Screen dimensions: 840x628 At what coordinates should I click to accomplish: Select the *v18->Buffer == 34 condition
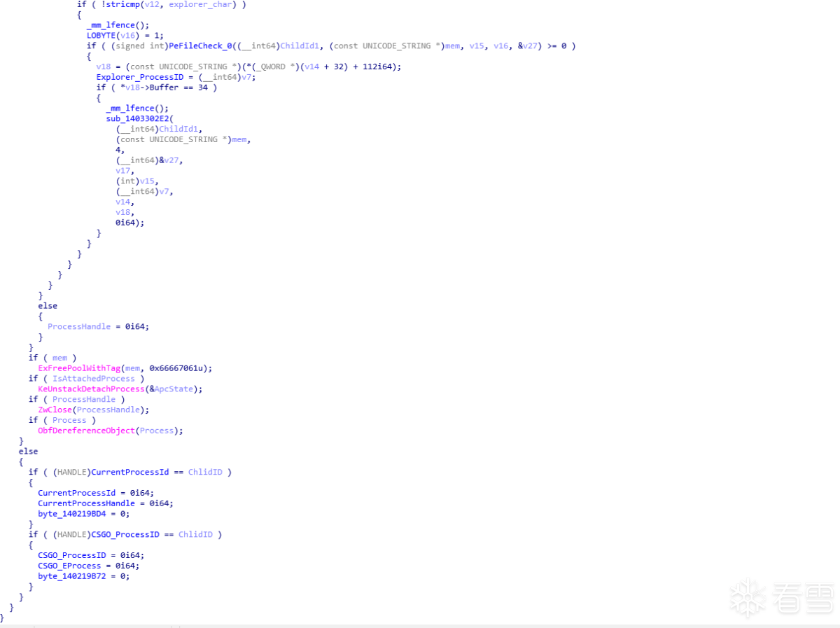pos(157,88)
